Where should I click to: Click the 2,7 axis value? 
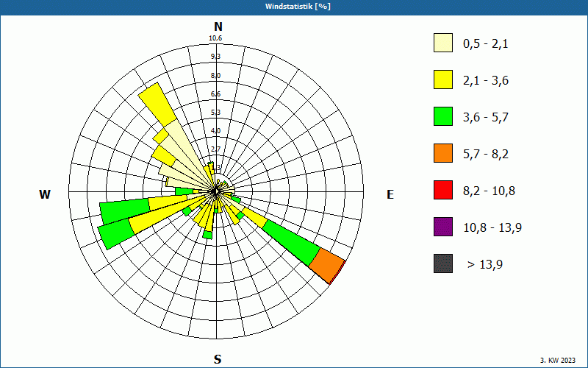(x=215, y=149)
